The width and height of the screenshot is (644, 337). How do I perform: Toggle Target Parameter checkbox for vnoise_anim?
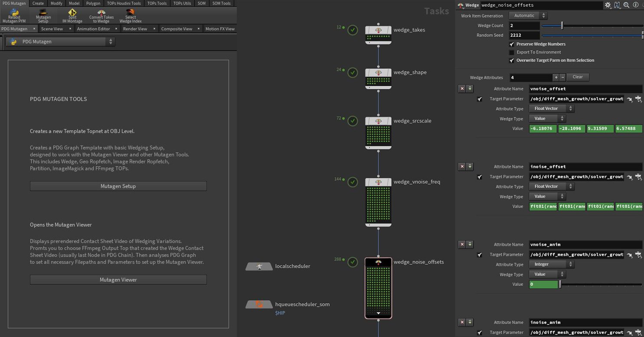480,255
